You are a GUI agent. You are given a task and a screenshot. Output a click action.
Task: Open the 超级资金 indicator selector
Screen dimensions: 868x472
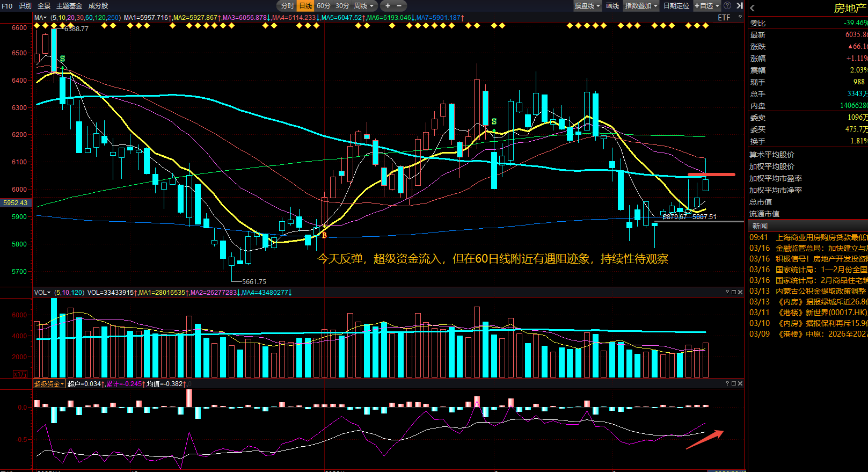(x=49, y=384)
